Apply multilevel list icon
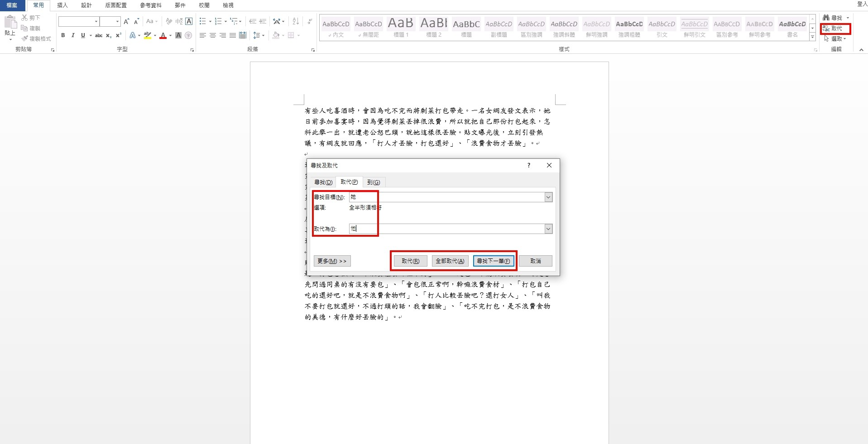The image size is (868, 444). click(234, 21)
